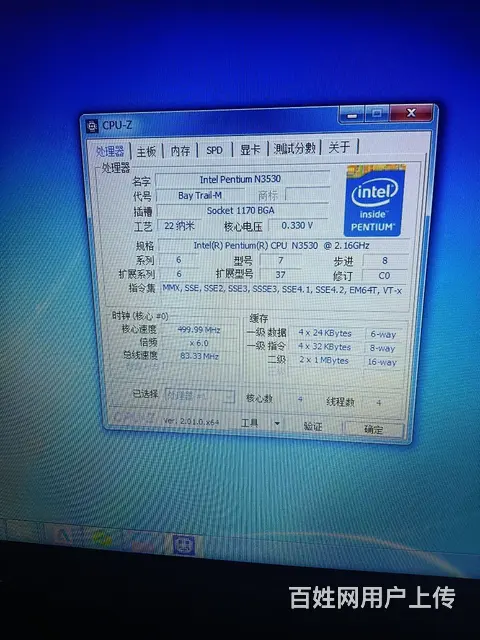
Task: Select the 显卡 tab
Action: (250, 149)
